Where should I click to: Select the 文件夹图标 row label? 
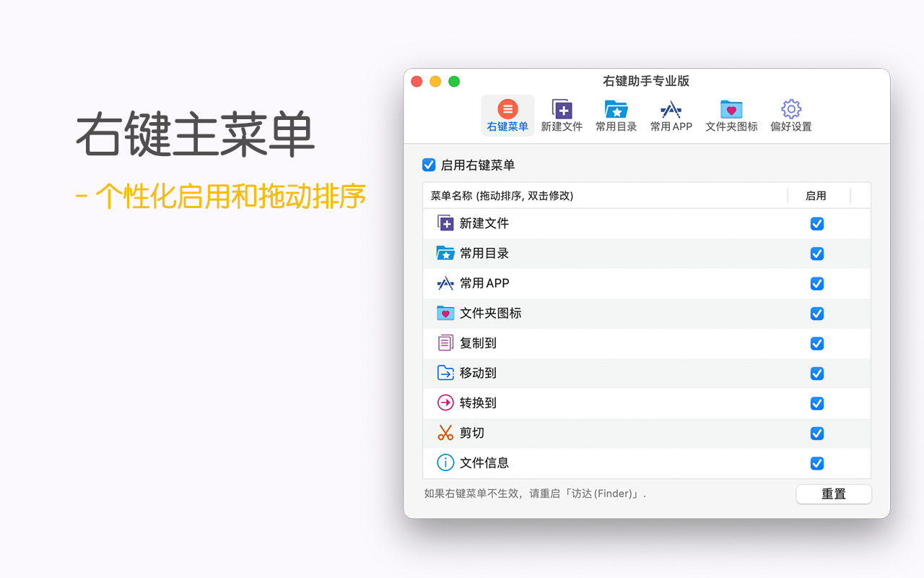tap(491, 313)
